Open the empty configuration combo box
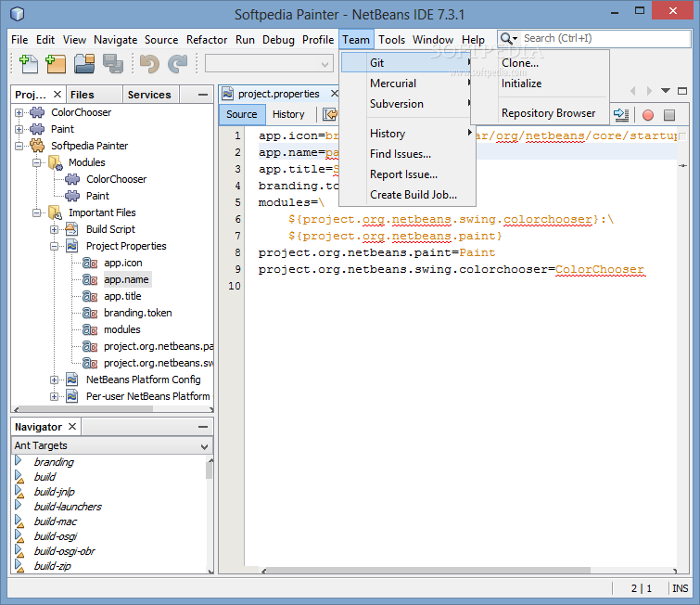Screen dimensions: 700x605 coord(269,64)
